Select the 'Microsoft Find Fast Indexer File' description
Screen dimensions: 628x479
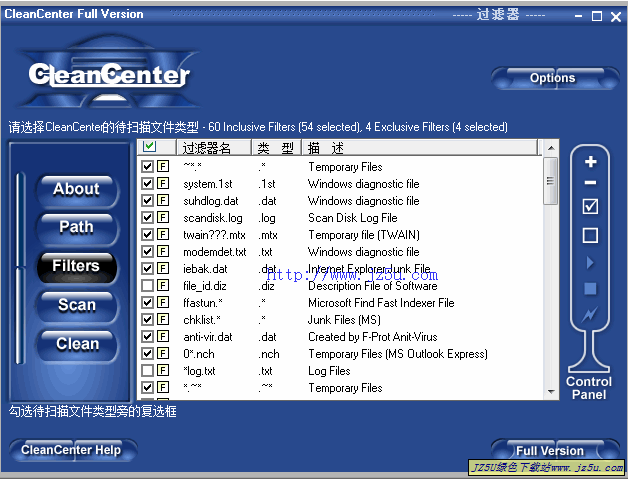click(x=381, y=303)
